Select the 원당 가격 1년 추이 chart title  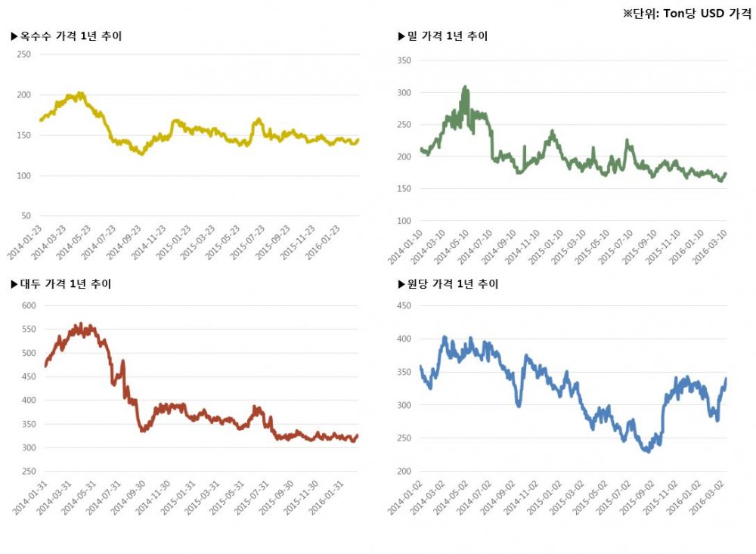click(x=452, y=284)
